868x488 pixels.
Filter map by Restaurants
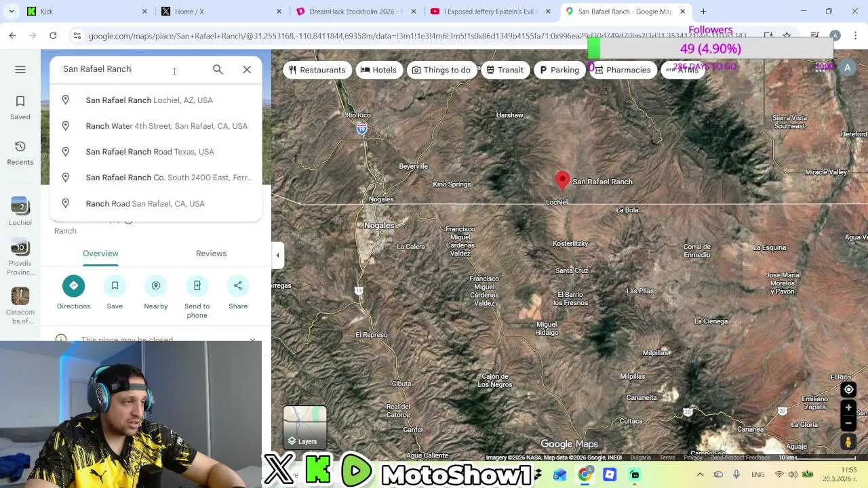317,70
